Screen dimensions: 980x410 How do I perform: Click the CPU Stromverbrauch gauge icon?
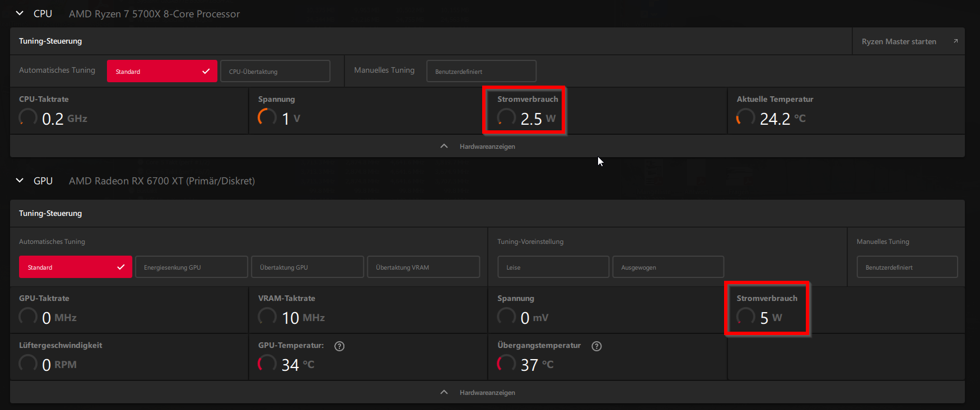(506, 117)
